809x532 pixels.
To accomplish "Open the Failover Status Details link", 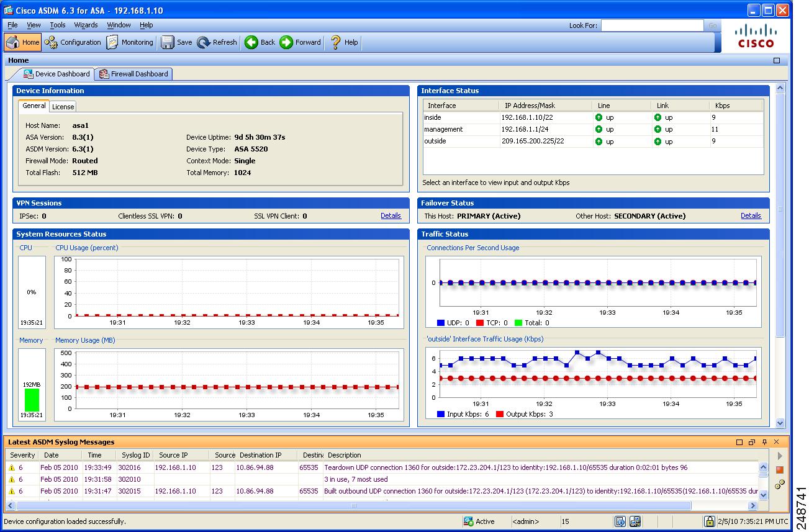I will coord(751,215).
